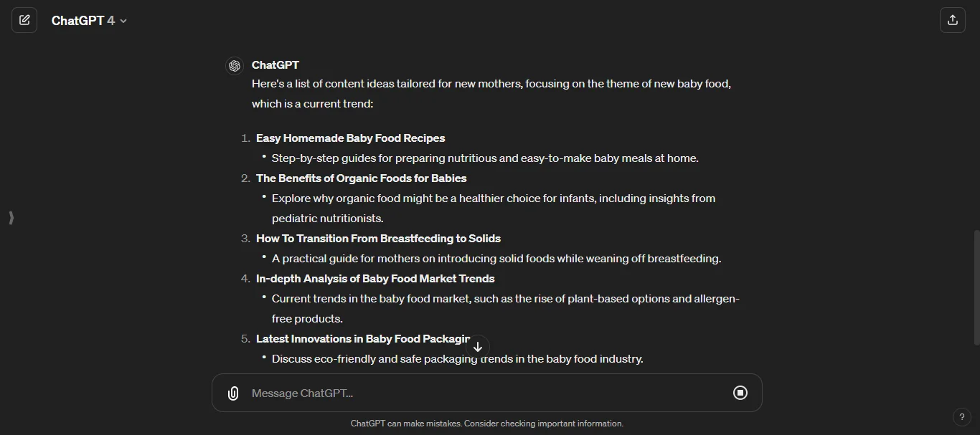
Task: Click the ChatGPT can make mistakes disclaimer
Action: [x=487, y=424]
